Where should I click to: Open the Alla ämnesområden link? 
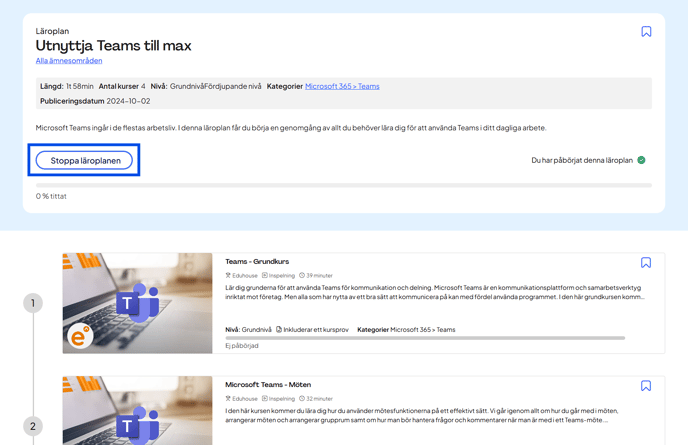click(69, 61)
